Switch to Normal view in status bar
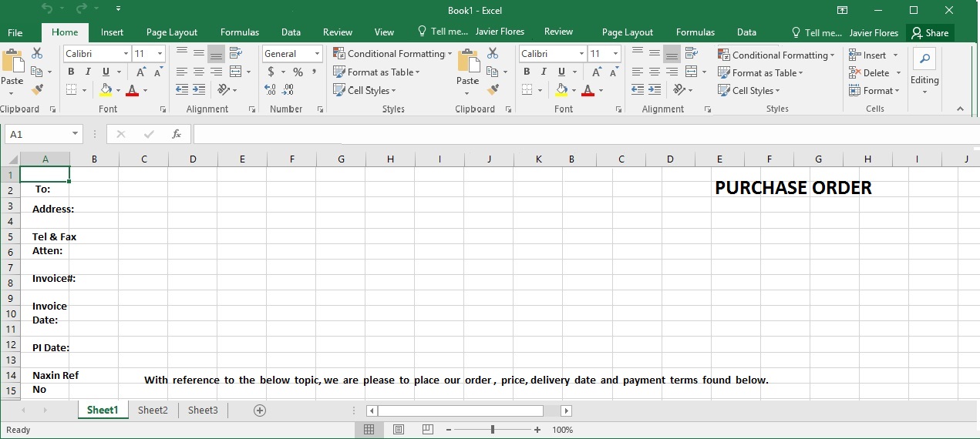Viewport: 980px width, 439px height. (369, 430)
